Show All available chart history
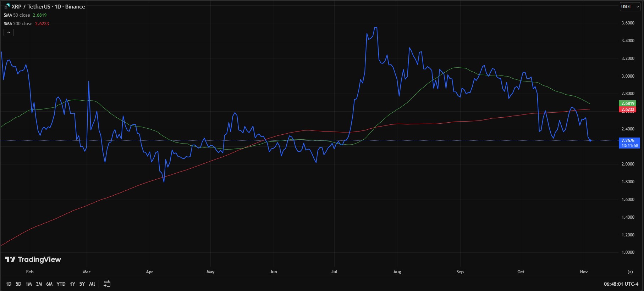Screen dimensions: 644x291 [x=92, y=284]
